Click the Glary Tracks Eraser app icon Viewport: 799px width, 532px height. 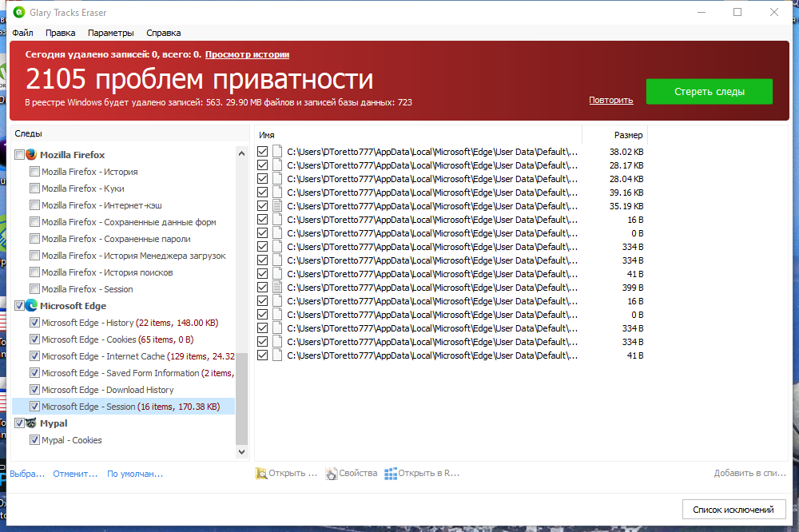(19, 12)
